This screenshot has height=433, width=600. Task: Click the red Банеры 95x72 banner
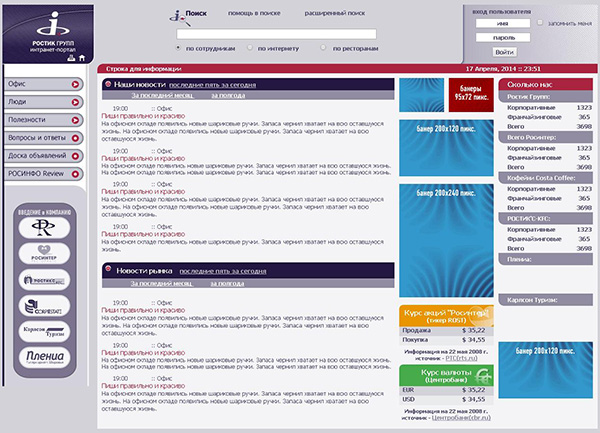click(x=471, y=95)
